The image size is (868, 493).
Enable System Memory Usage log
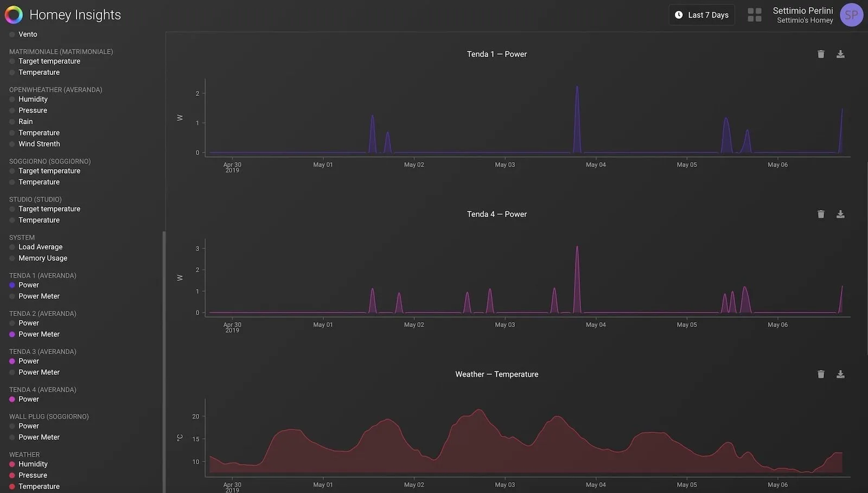tap(38, 258)
